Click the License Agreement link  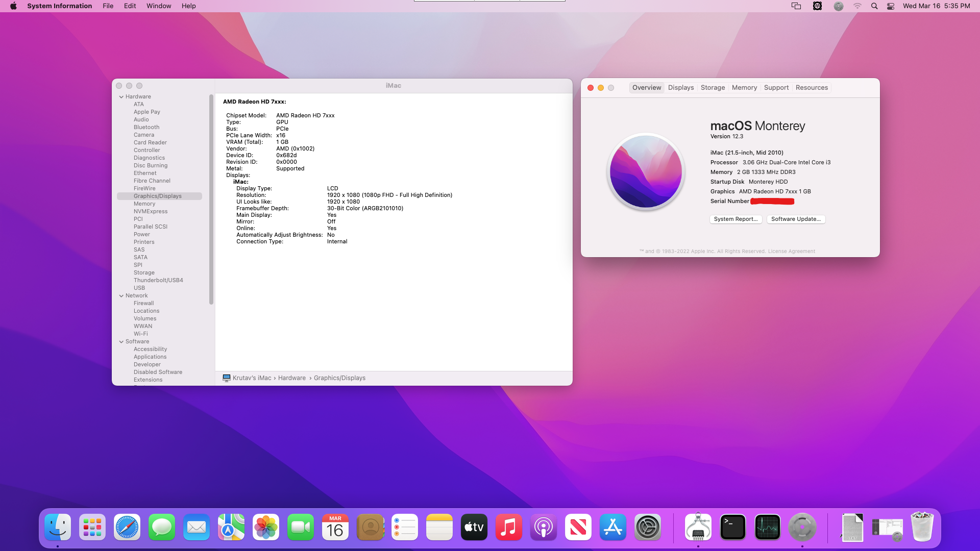click(x=791, y=251)
